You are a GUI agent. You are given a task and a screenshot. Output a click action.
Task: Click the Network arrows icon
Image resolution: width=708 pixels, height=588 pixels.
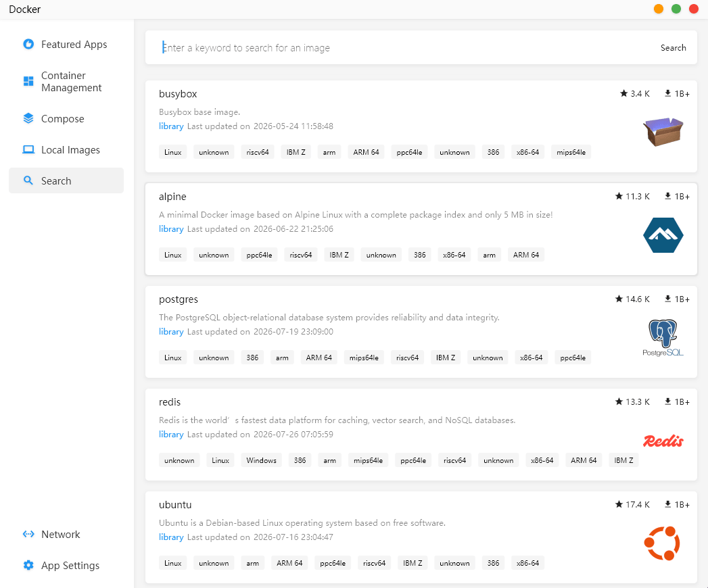click(28, 534)
